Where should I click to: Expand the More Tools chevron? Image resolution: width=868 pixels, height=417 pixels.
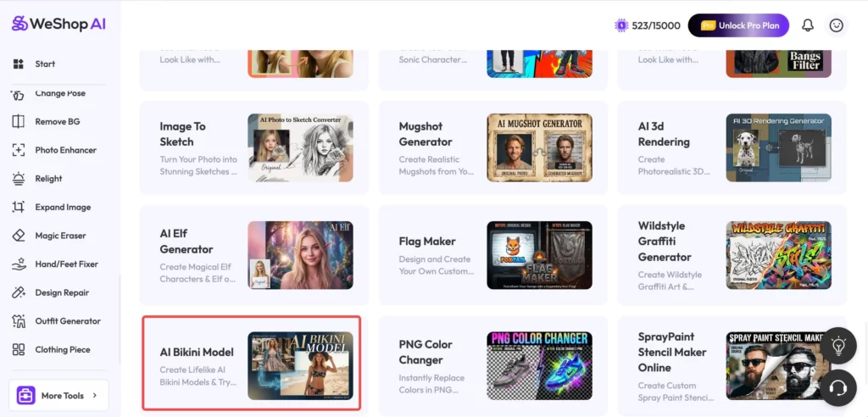click(x=95, y=396)
